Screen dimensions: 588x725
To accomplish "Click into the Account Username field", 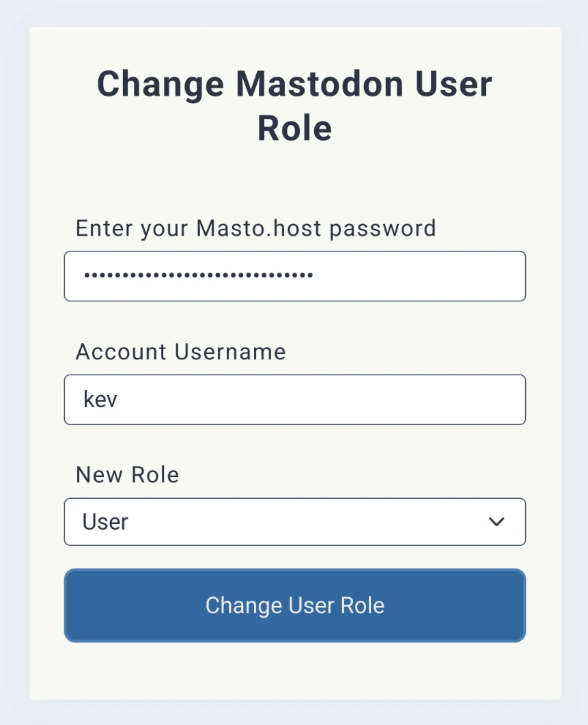I will coord(294,400).
